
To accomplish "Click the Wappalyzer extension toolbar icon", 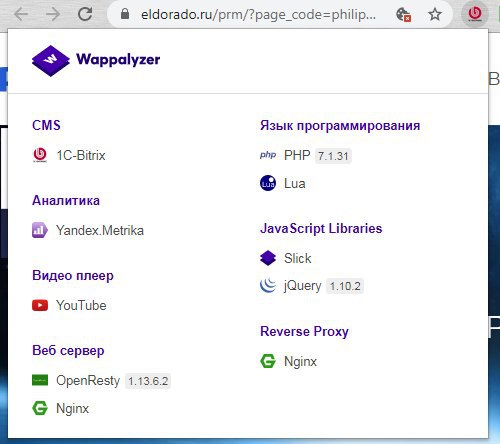I will 475,14.
